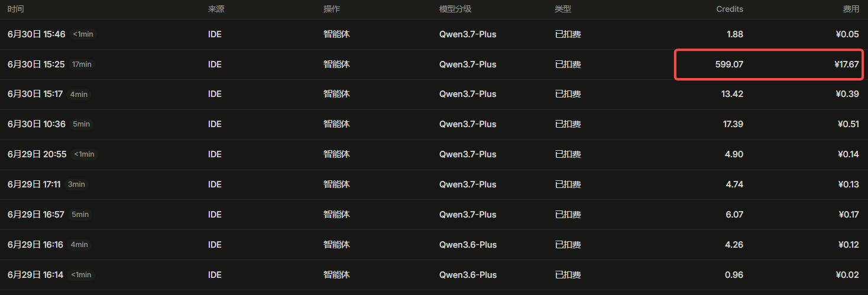
Task: Click the highlighted 599.07 credits value
Action: pos(729,64)
